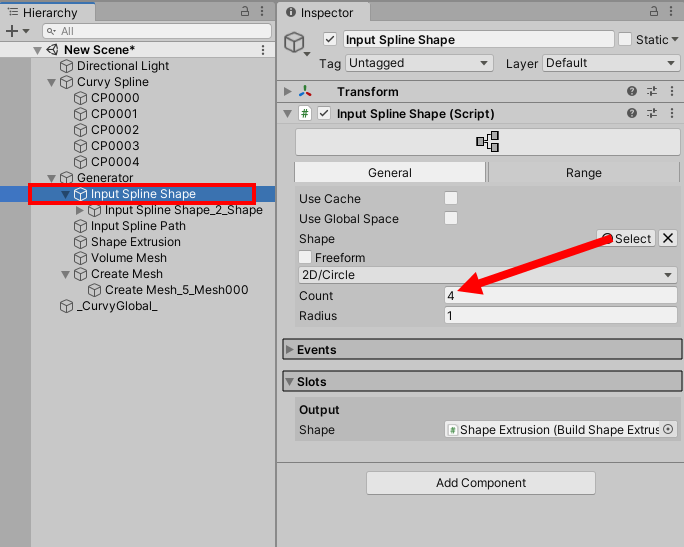Collapse the Curvy Spline node
This screenshot has width=684, height=547.
pyautogui.click(x=51, y=82)
